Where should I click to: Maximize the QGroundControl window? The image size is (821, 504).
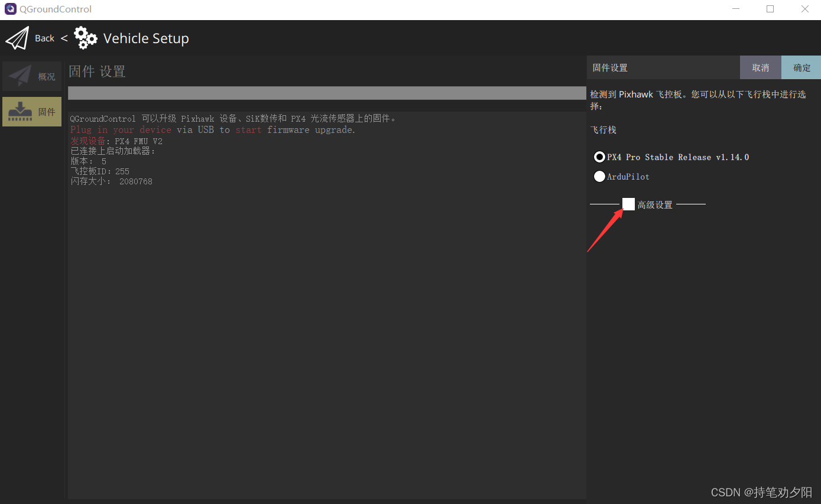770,9
